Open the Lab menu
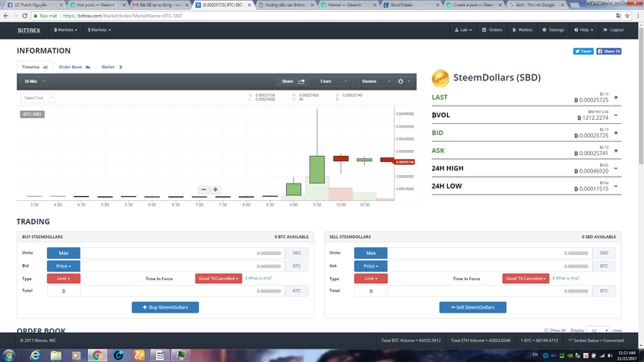This screenshot has height=362, width=644. click(x=463, y=30)
